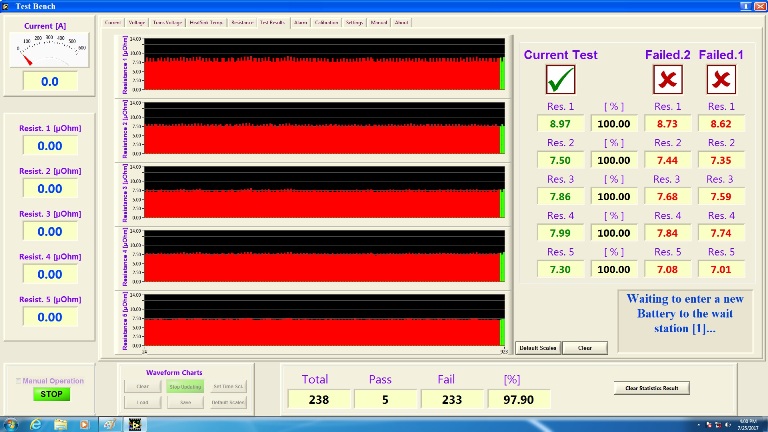Click the Resist. 5 [µOhm] value field

point(50,317)
